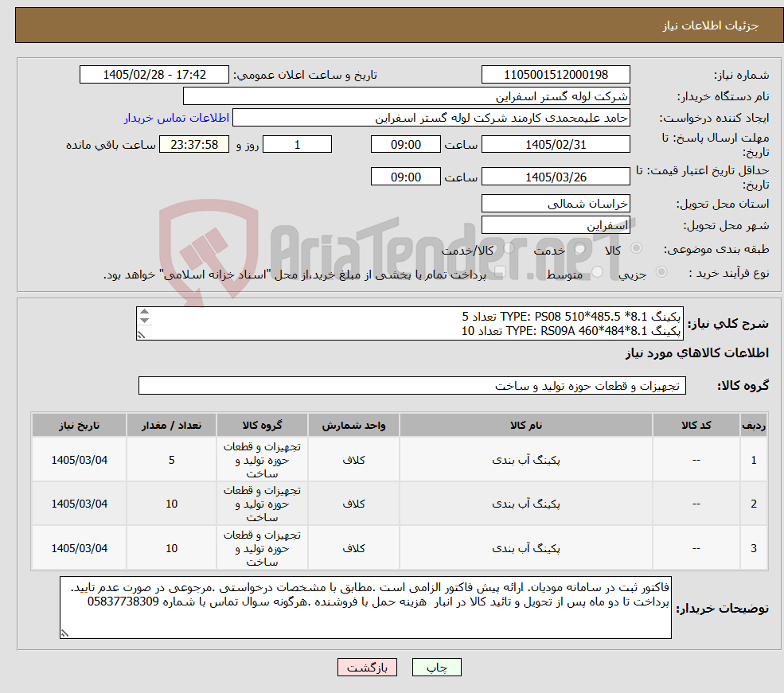Click column header نام کالا
The height and width of the screenshot is (693, 784).
click(526, 425)
